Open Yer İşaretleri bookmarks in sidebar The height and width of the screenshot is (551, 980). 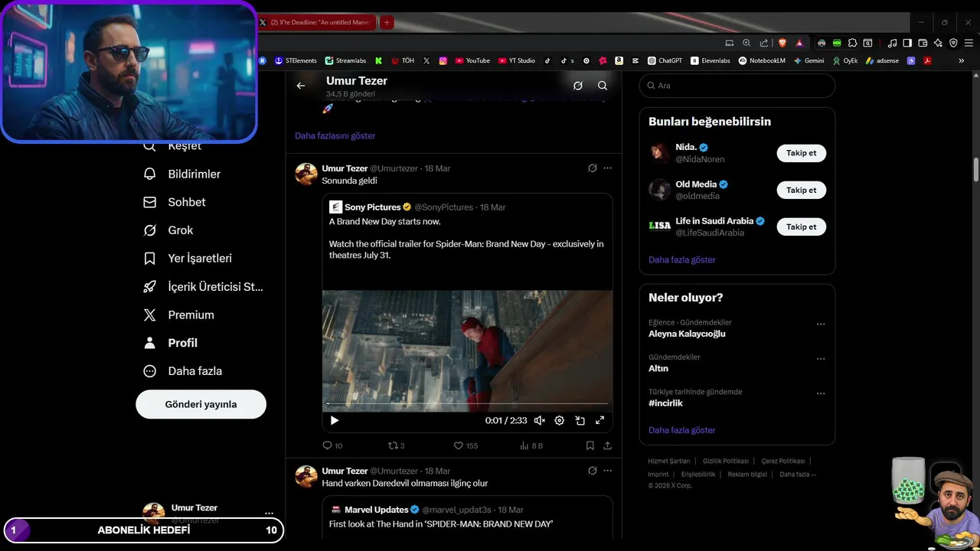click(x=188, y=259)
